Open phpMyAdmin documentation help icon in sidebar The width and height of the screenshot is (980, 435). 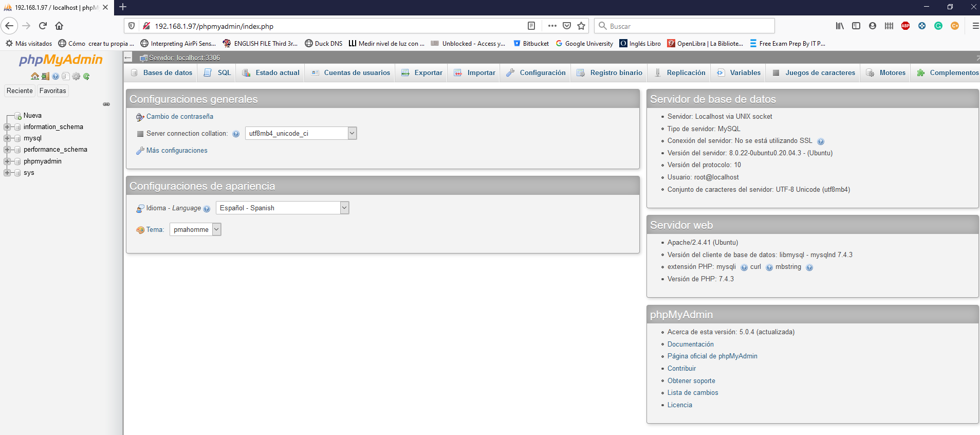click(x=56, y=76)
